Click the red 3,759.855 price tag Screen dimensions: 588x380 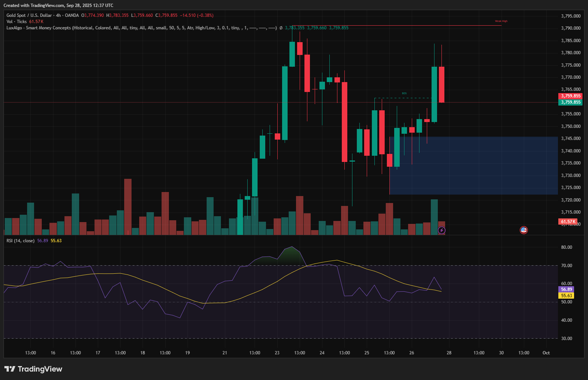(x=570, y=96)
